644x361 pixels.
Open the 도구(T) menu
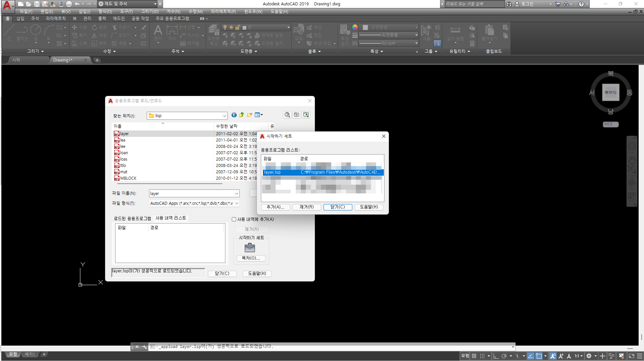tap(126, 11)
